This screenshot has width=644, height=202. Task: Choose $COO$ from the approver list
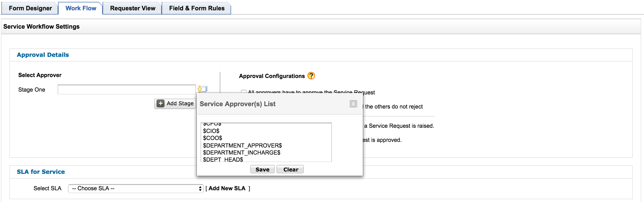[x=213, y=138]
